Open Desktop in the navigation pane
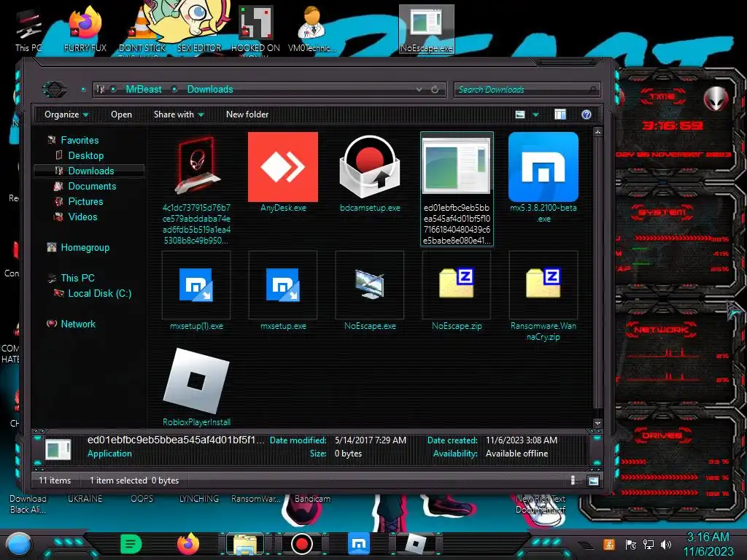Screen dimensions: 747x560 [x=86, y=156]
